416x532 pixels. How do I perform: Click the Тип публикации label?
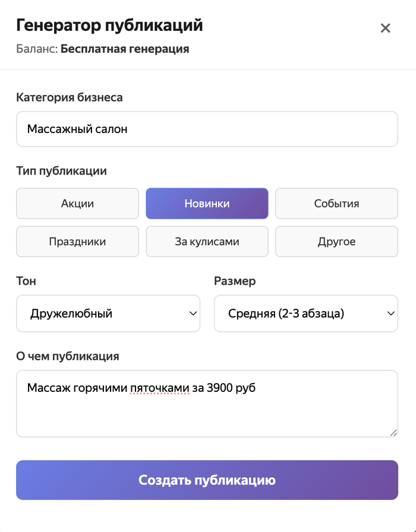[x=61, y=172]
